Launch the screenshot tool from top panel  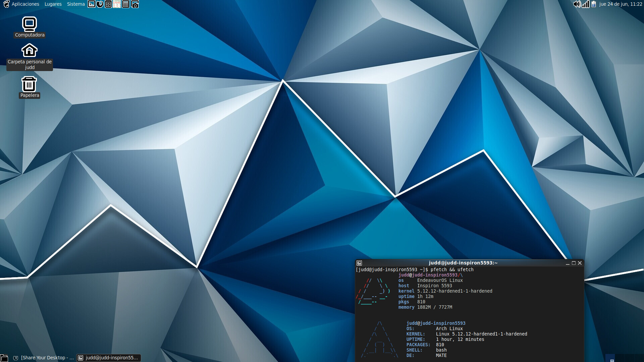(x=135, y=4)
